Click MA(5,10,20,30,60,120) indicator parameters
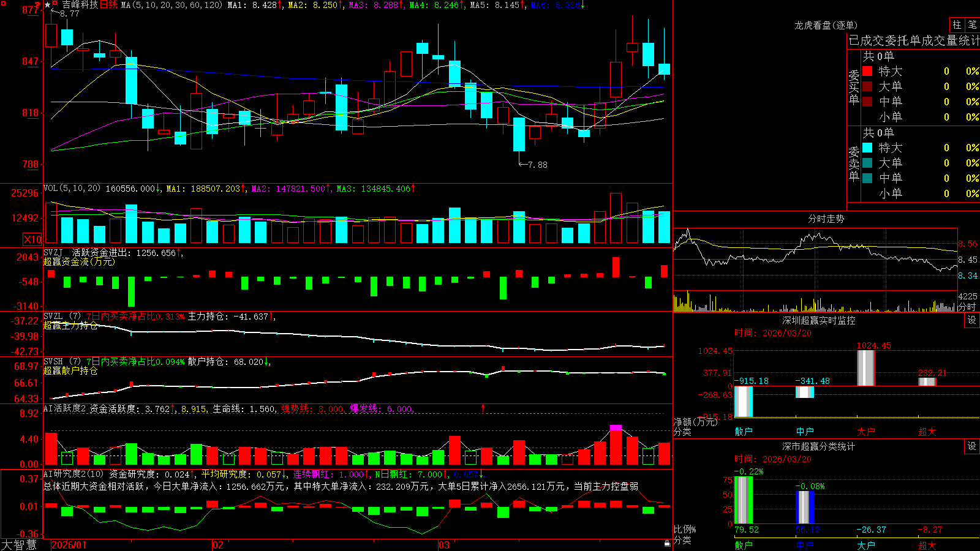This screenshot has width=980, height=551. tap(172, 5)
